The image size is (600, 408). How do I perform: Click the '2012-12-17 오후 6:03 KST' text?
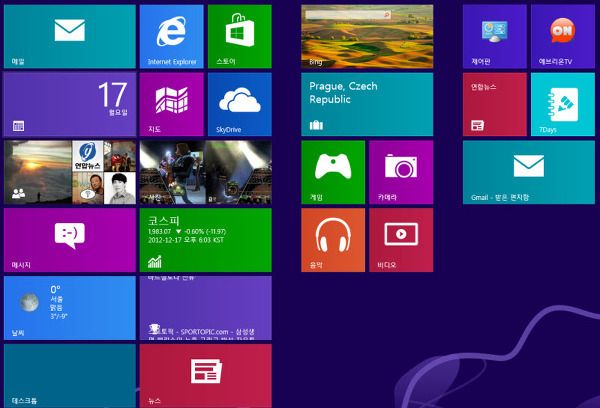click(186, 240)
